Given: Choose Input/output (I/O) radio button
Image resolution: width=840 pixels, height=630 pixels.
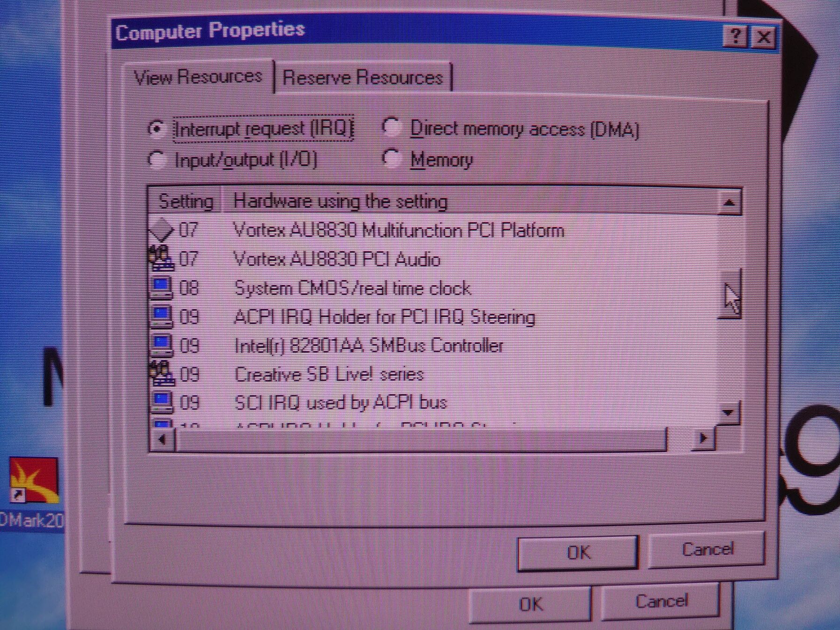Looking at the screenshot, I should tap(156, 159).
